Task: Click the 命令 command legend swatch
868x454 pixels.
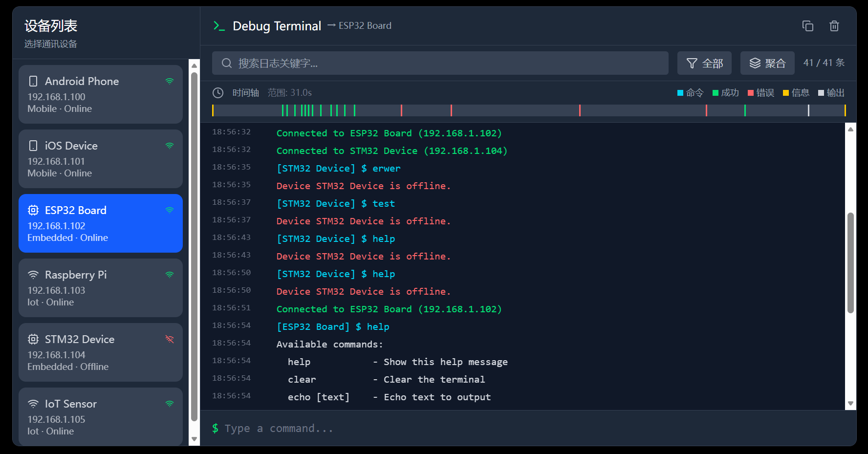Action: [680, 93]
